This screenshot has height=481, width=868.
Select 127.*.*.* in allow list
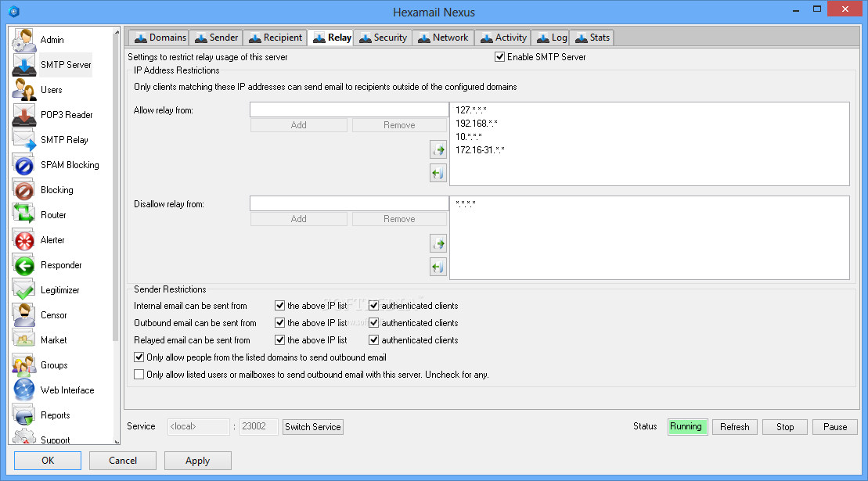[471, 110]
